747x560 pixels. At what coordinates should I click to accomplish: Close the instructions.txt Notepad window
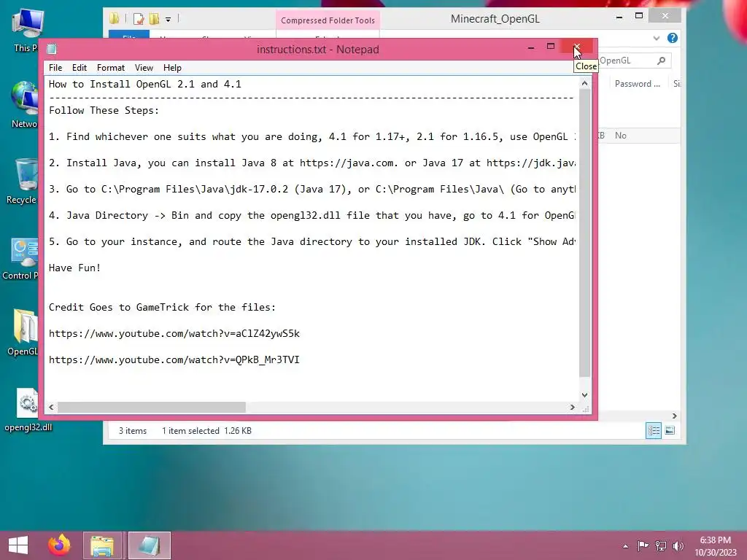576,47
